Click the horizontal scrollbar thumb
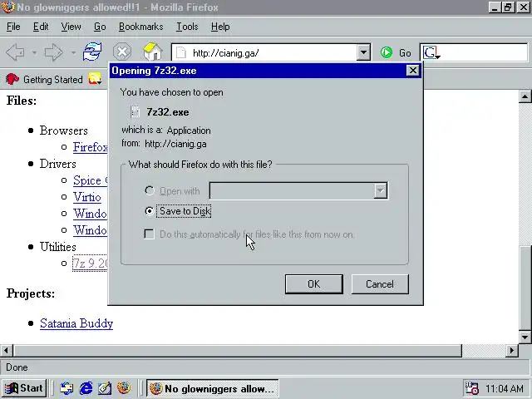The height and width of the screenshot is (399, 532). tap(238, 350)
